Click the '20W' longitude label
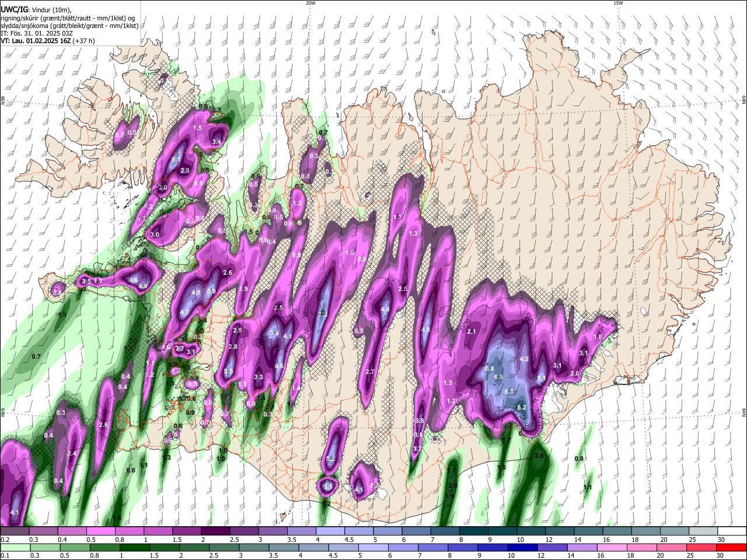The image size is (747, 560). [310, 3]
